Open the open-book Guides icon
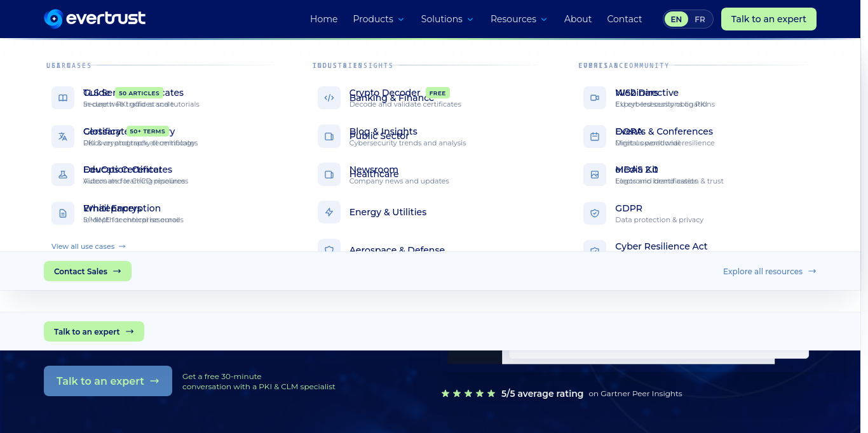This screenshot has width=868, height=433. click(63, 98)
